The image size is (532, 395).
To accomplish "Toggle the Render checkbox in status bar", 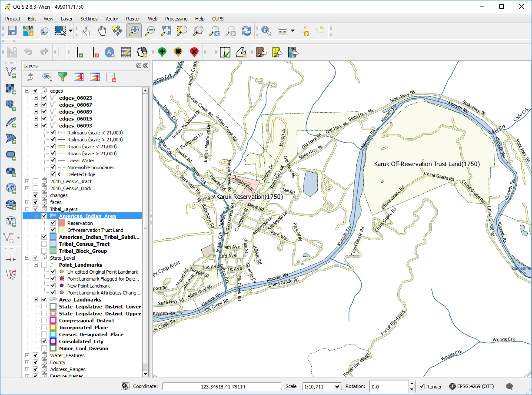I will (422, 386).
